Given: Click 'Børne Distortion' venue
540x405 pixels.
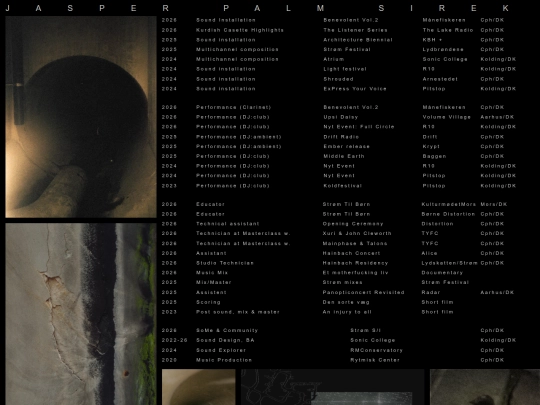Looking at the screenshot, I should pos(448,214).
